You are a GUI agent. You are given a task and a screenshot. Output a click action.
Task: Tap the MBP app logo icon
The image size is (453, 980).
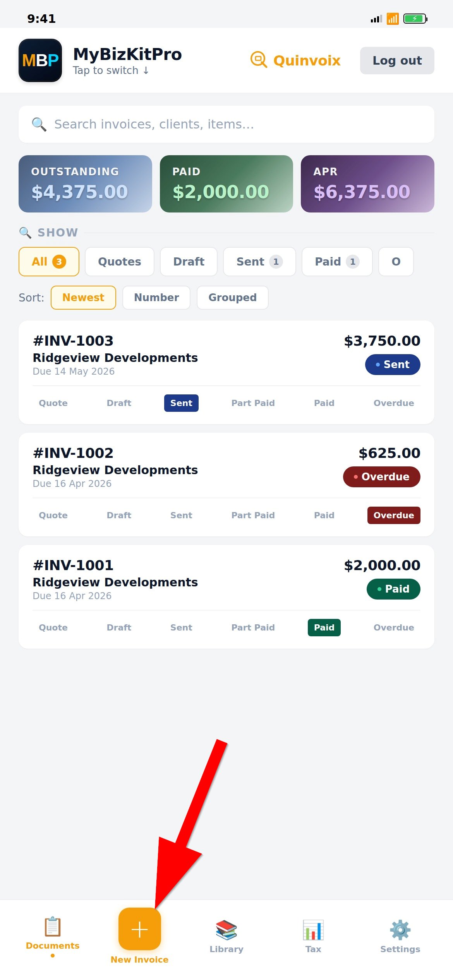click(40, 60)
